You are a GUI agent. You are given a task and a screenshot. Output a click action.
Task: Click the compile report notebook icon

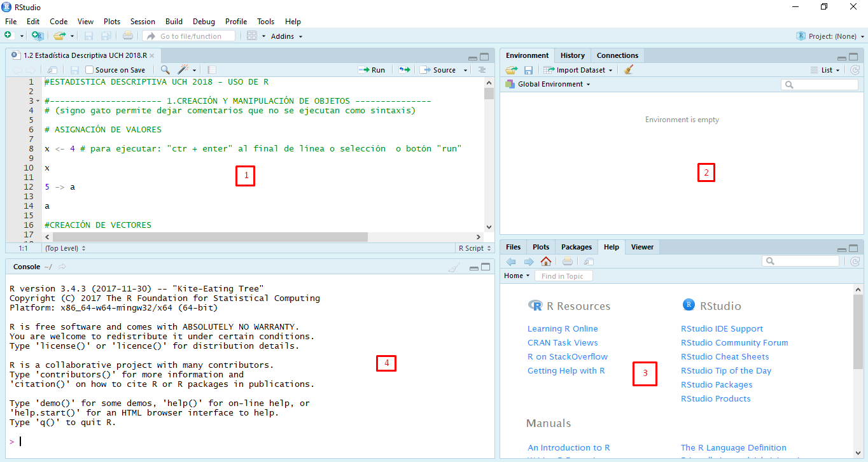212,70
